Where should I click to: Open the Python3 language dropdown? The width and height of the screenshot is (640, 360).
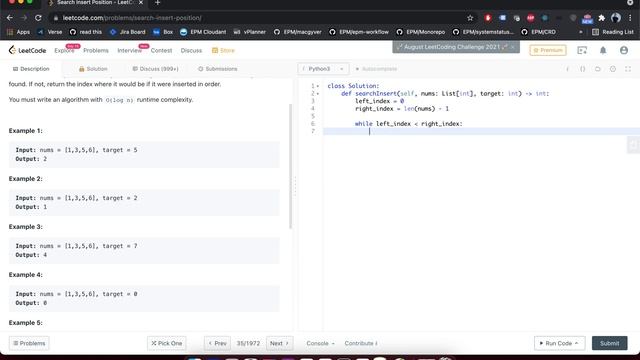point(323,69)
